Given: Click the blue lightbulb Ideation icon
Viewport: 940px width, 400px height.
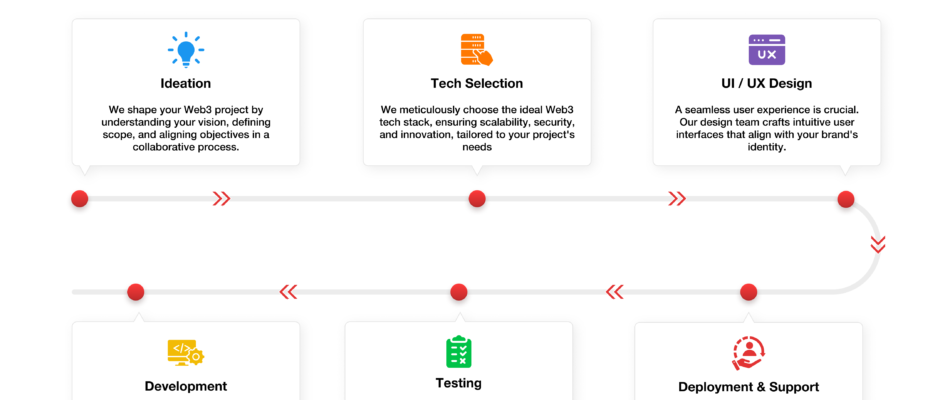Looking at the screenshot, I should coord(186,49).
